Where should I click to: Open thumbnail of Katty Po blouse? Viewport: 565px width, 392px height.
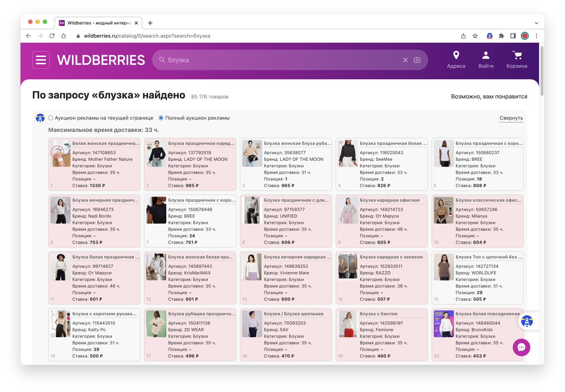click(60, 324)
